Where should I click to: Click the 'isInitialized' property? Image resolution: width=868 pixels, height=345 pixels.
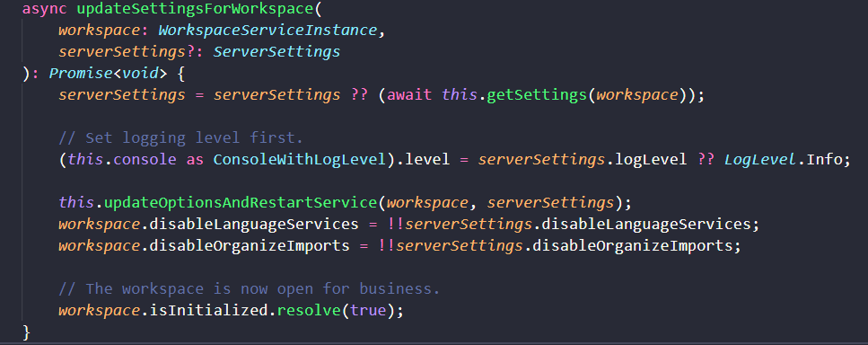pos(208,310)
